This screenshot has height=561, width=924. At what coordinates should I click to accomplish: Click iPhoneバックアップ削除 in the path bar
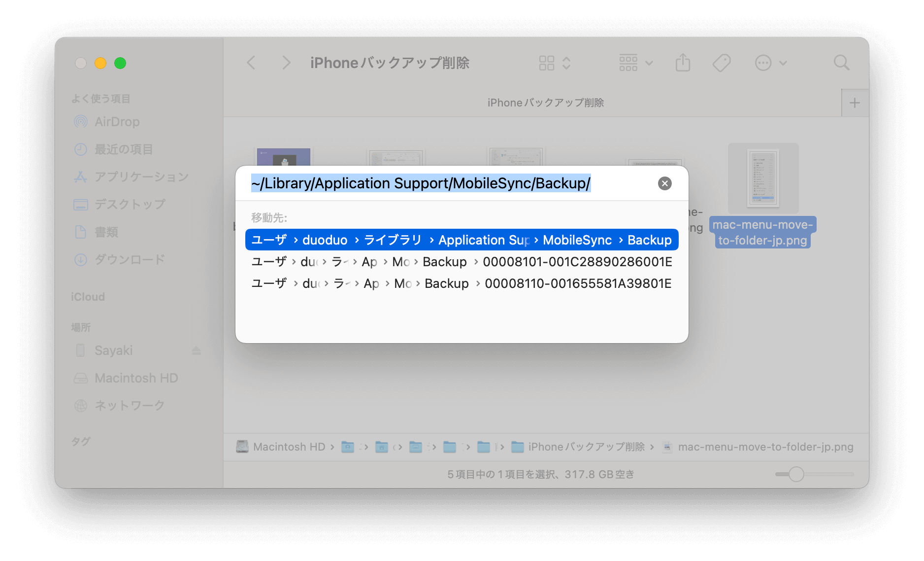(578, 447)
